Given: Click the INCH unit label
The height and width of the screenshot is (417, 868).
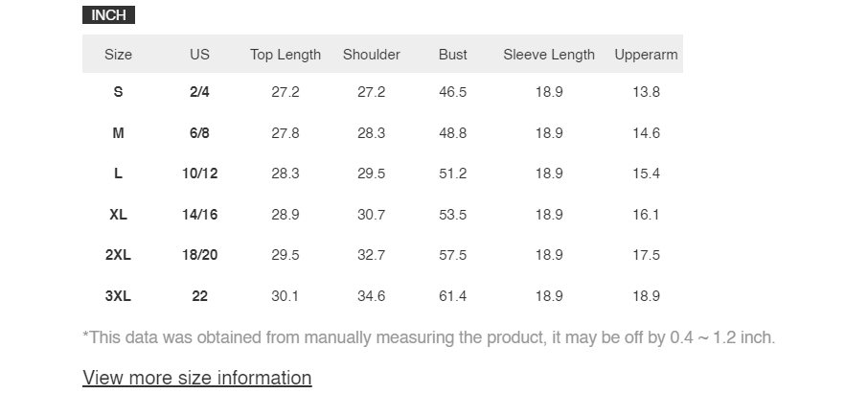Looking at the screenshot, I should click(108, 15).
